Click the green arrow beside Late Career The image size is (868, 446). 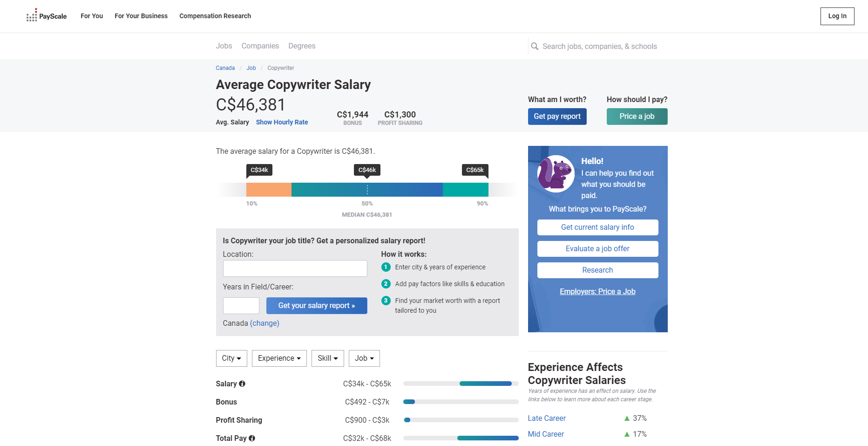point(627,419)
